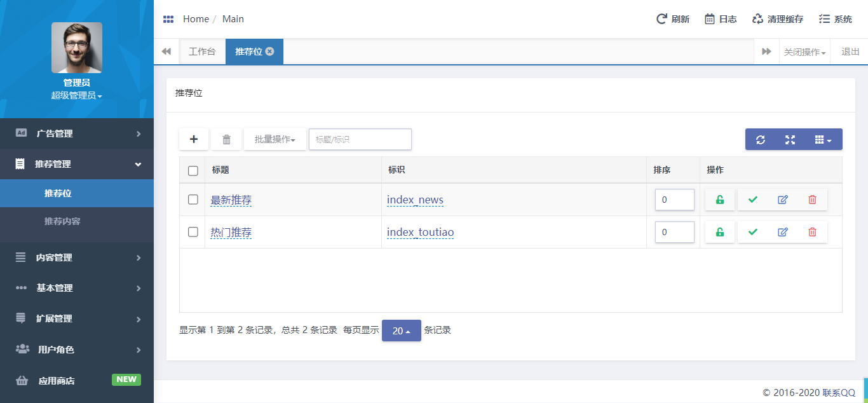
Task: Delete the 最新推荐 row using red trash icon
Action: tap(812, 200)
